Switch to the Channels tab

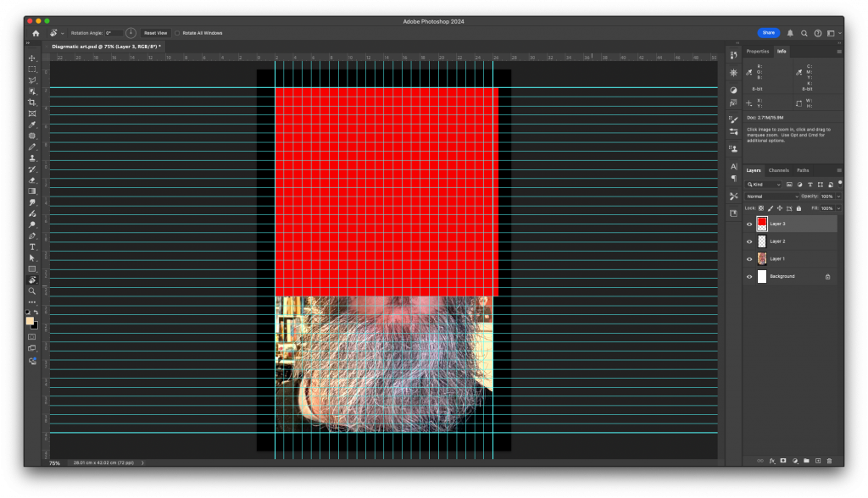coord(778,170)
